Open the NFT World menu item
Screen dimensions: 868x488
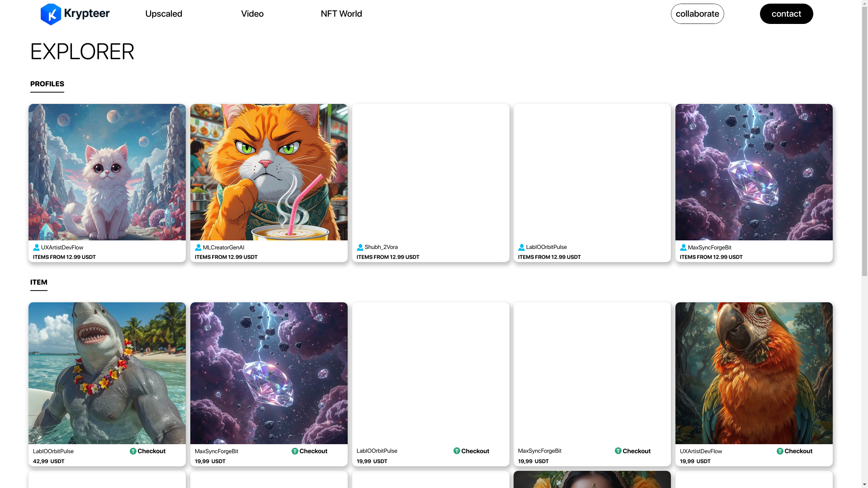click(x=341, y=14)
